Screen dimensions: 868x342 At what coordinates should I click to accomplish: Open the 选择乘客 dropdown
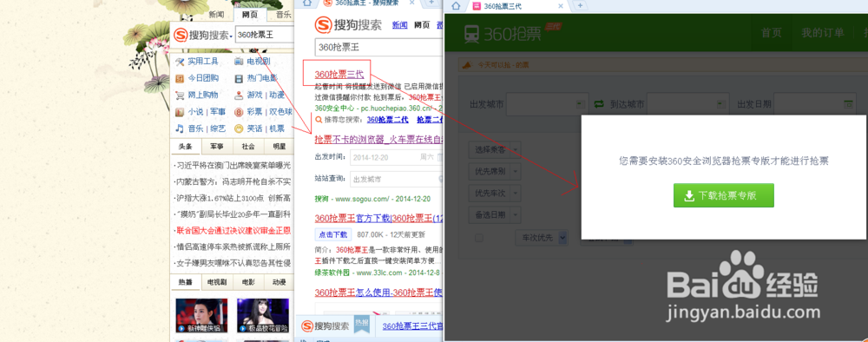tap(495, 149)
